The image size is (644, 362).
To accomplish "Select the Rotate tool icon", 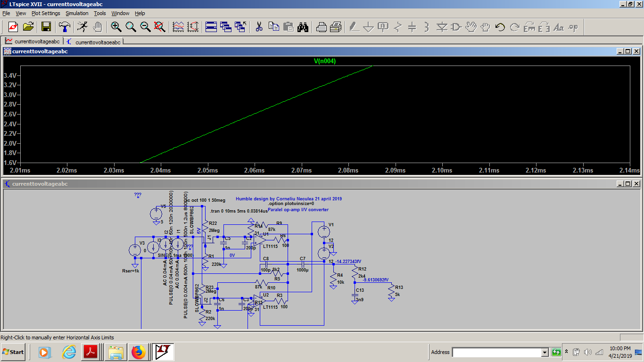I will click(x=529, y=27).
